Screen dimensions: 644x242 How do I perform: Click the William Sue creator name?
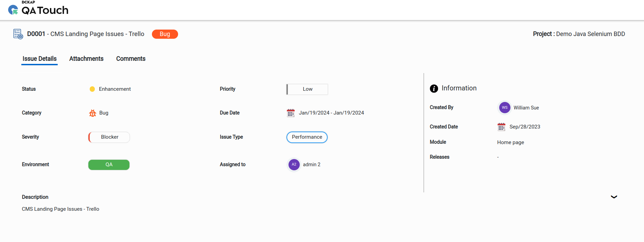526,108
